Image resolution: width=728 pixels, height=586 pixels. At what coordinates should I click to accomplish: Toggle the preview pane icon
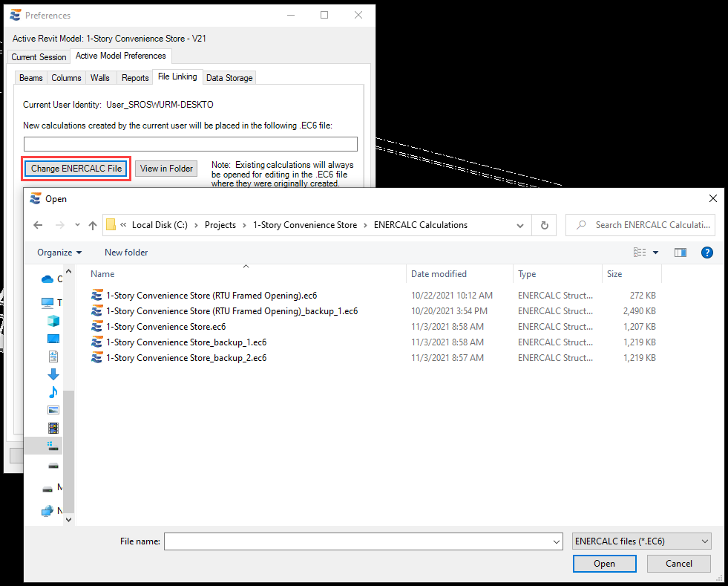pos(681,253)
